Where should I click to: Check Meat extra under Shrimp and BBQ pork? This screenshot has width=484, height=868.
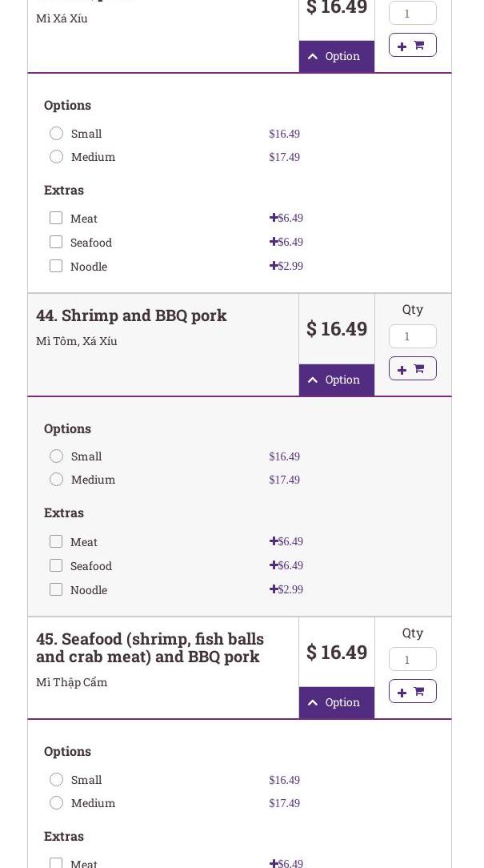(x=56, y=542)
